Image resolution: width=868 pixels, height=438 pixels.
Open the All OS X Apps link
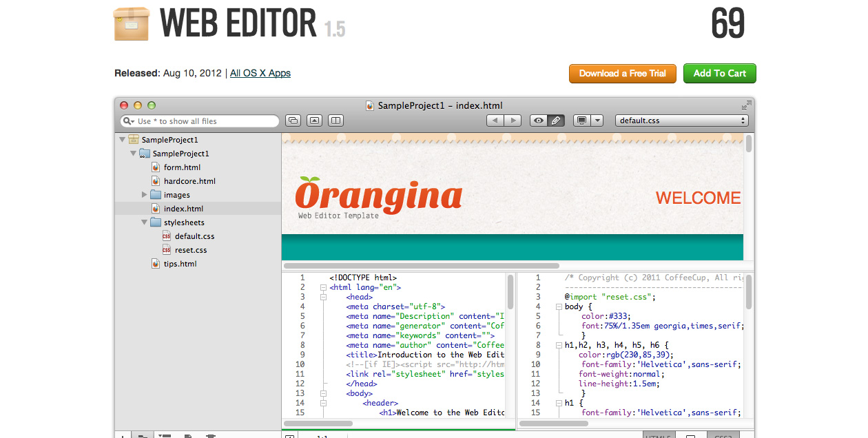(260, 73)
